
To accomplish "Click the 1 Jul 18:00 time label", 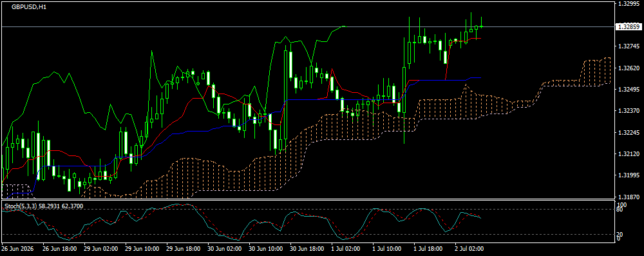I will click(428, 249).
